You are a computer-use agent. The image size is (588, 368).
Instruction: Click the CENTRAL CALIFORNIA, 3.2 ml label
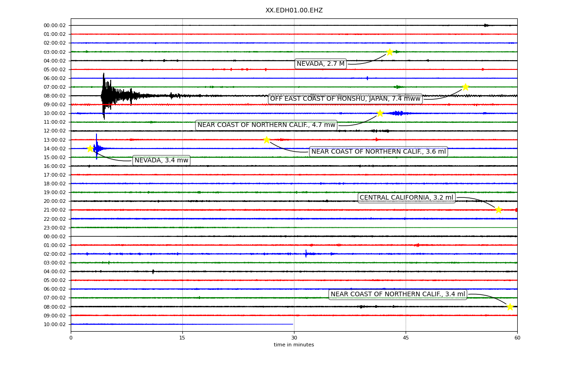pyautogui.click(x=407, y=198)
